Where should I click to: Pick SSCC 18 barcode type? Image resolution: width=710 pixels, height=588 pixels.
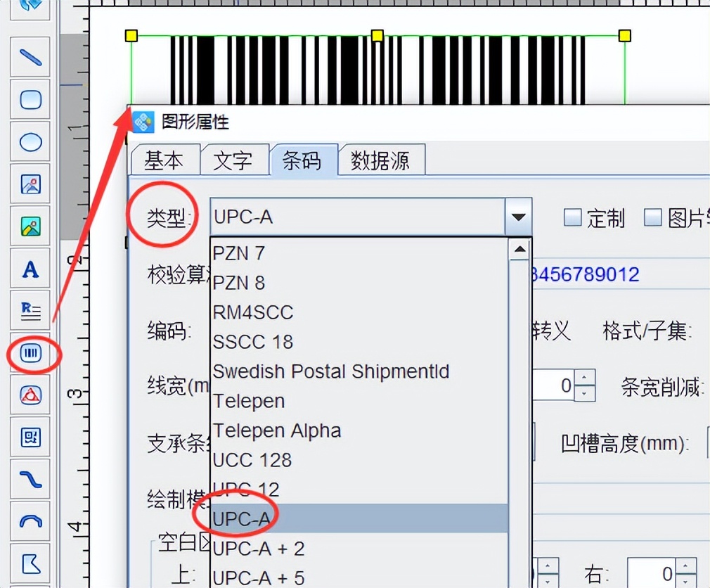pyautogui.click(x=359, y=342)
